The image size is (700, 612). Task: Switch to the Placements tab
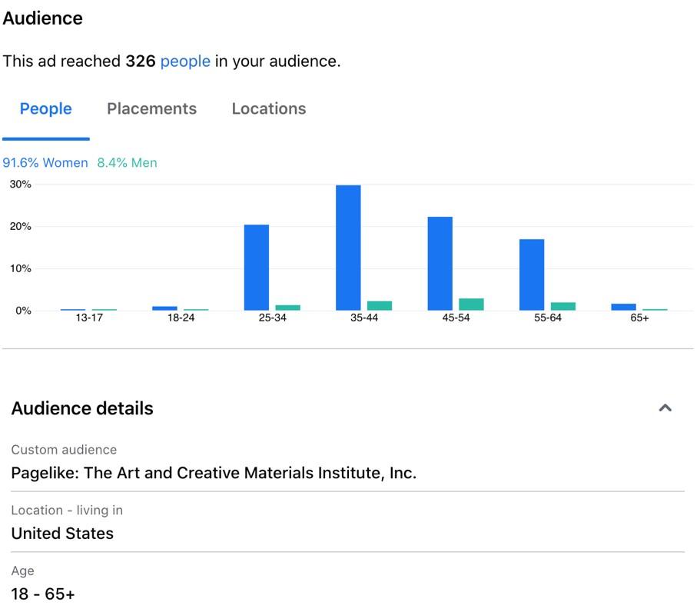pyautogui.click(x=152, y=108)
